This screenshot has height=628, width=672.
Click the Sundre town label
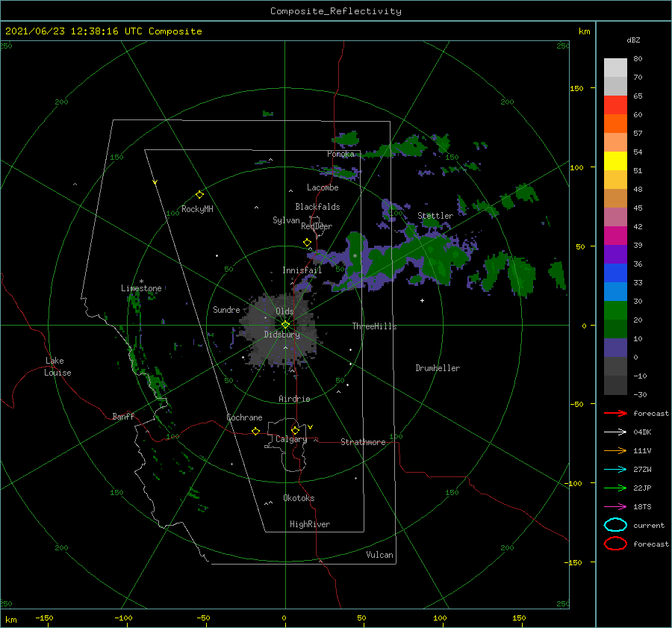pyautogui.click(x=226, y=309)
